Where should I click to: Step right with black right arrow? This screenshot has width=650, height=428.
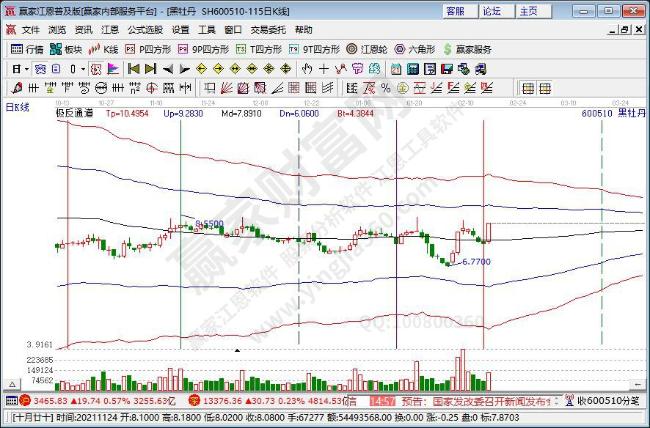click(184, 69)
